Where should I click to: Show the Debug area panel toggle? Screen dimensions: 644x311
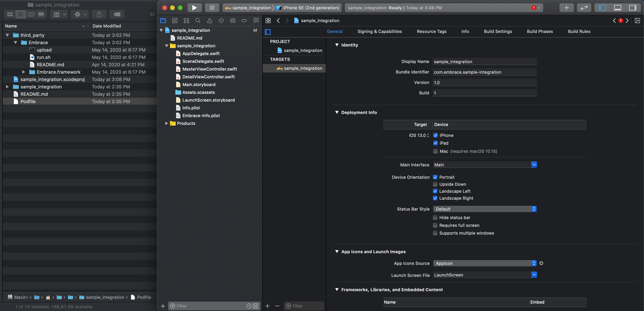[x=618, y=8]
